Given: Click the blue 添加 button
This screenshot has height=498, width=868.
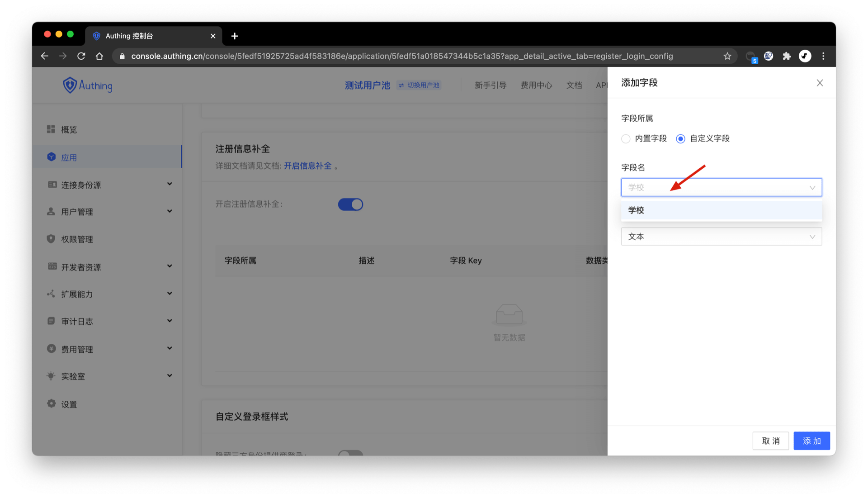Looking at the screenshot, I should [811, 441].
